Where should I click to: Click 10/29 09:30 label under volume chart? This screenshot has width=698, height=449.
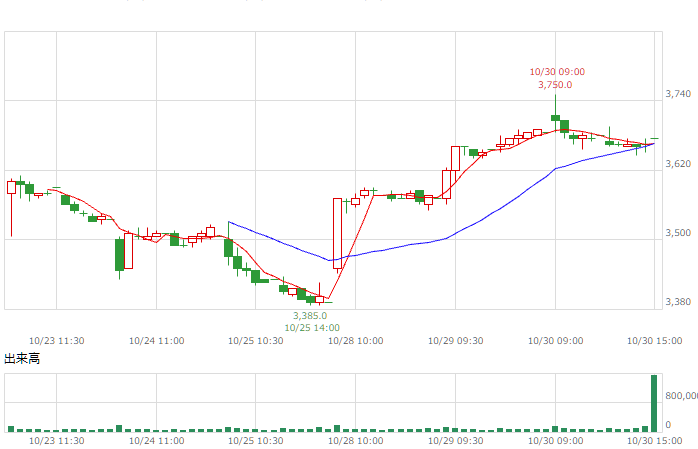[x=455, y=441]
